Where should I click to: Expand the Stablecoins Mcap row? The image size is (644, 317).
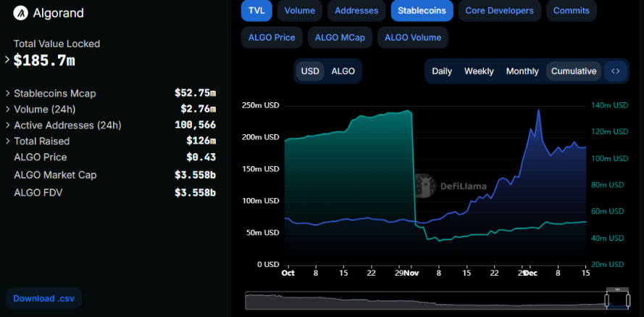[x=8, y=94]
